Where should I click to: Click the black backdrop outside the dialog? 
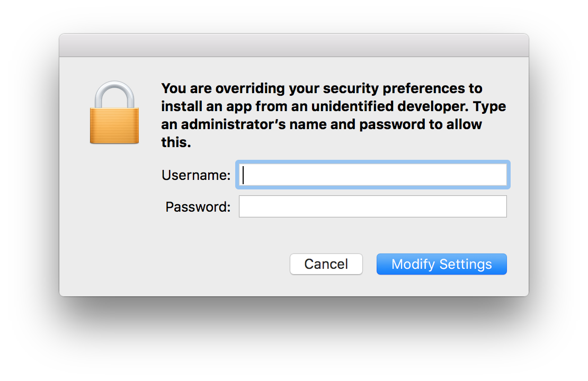click(x=293, y=339)
